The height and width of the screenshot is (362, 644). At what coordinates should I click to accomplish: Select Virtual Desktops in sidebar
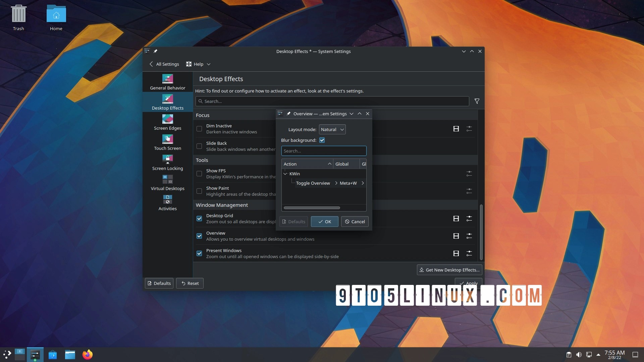coord(167,183)
